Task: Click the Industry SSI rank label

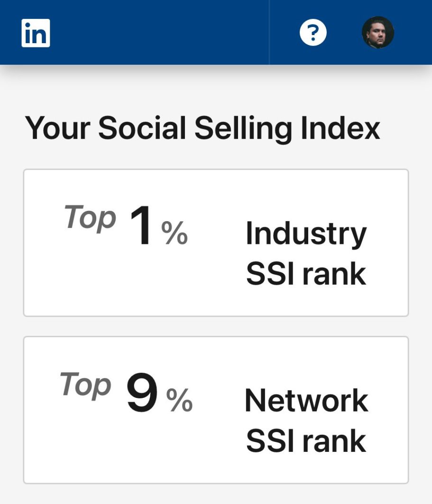Action: (x=306, y=253)
